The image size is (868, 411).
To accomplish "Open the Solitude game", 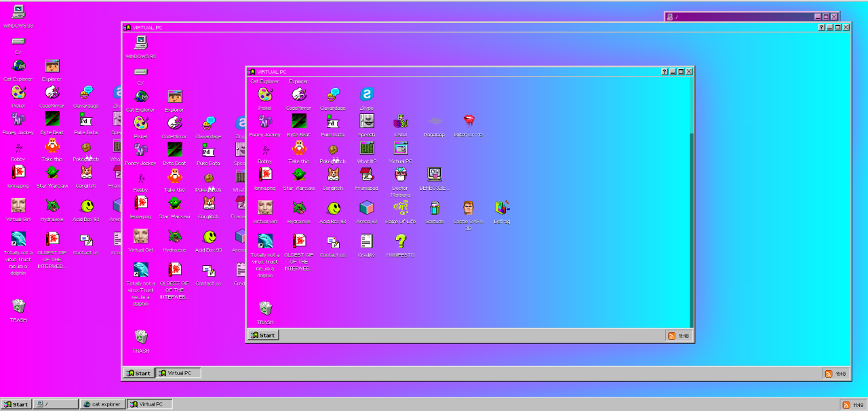I will pyautogui.click(x=434, y=207).
